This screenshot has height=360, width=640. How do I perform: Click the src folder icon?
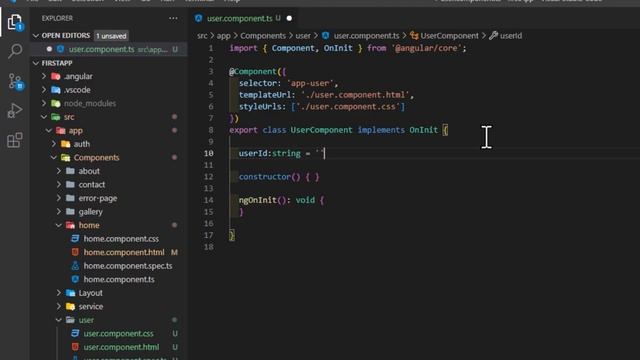coord(56,117)
